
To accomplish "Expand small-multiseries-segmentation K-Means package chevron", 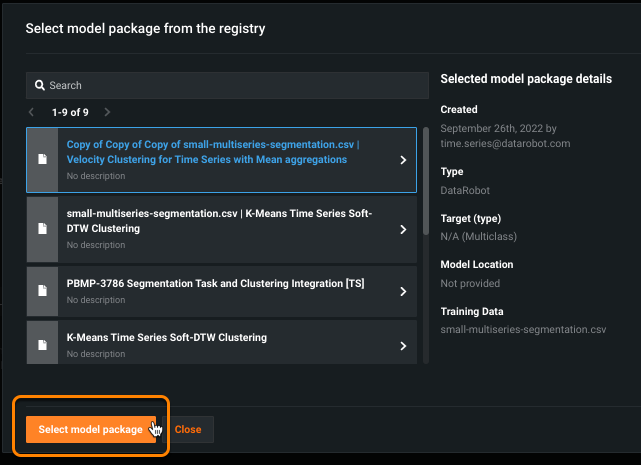I will pos(403,229).
